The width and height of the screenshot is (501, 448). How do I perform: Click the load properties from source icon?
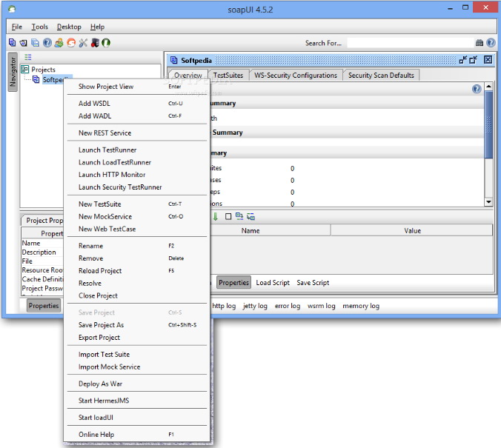point(239,216)
